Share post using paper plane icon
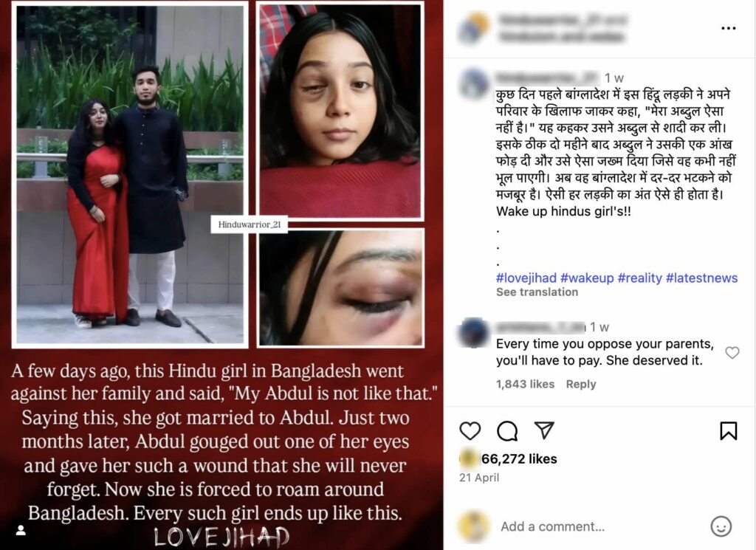The width and height of the screenshot is (756, 550). (x=544, y=430)
